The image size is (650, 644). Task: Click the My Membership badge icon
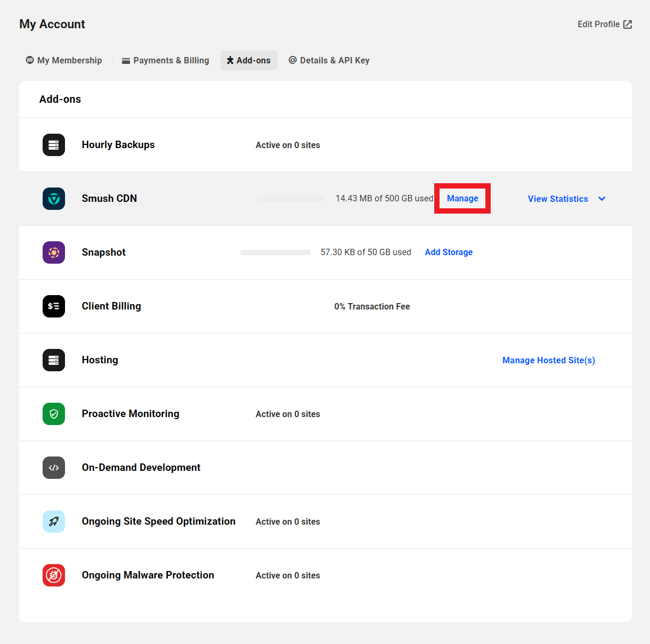(30, 60)
